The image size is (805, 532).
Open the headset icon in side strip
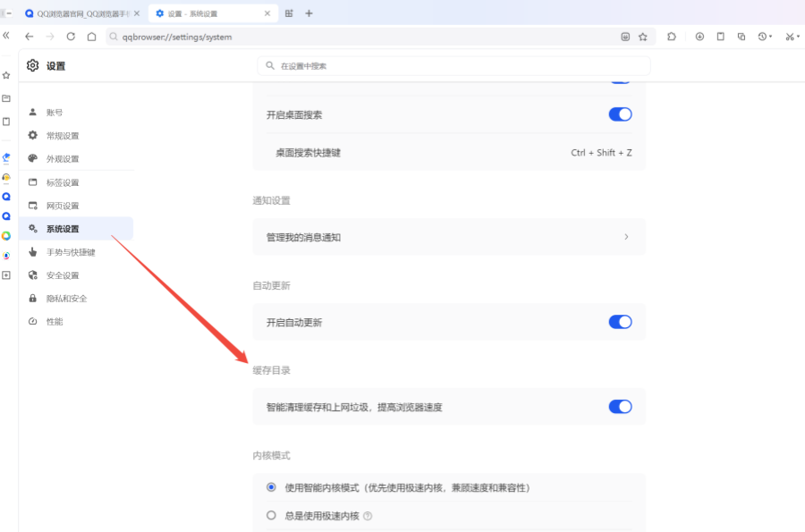(6, 178)
